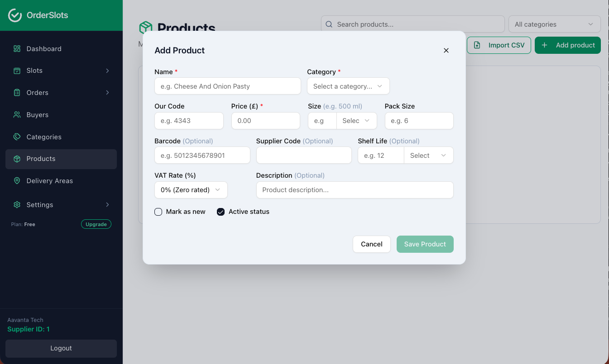Image resolution: width=609 pixels, height=364 pixels.
Task: Select the Categories tag icon
Action: [x=17, y=137]
